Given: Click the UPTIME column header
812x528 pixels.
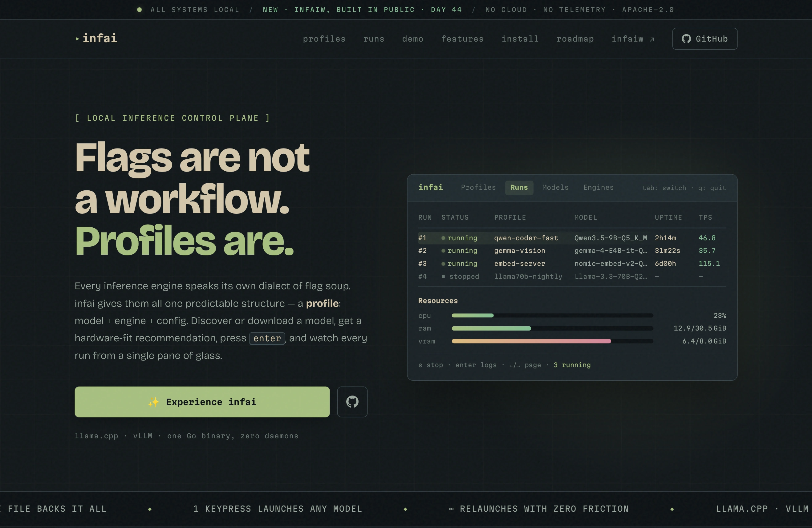Looking at the screenshot, I should click(x=668, y=217).
